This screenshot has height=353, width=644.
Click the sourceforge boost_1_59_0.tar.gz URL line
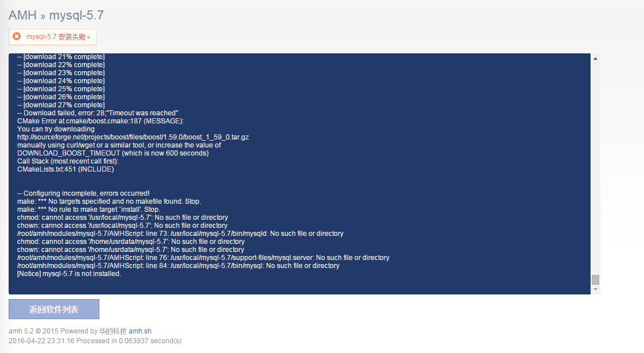coord(133,137)
